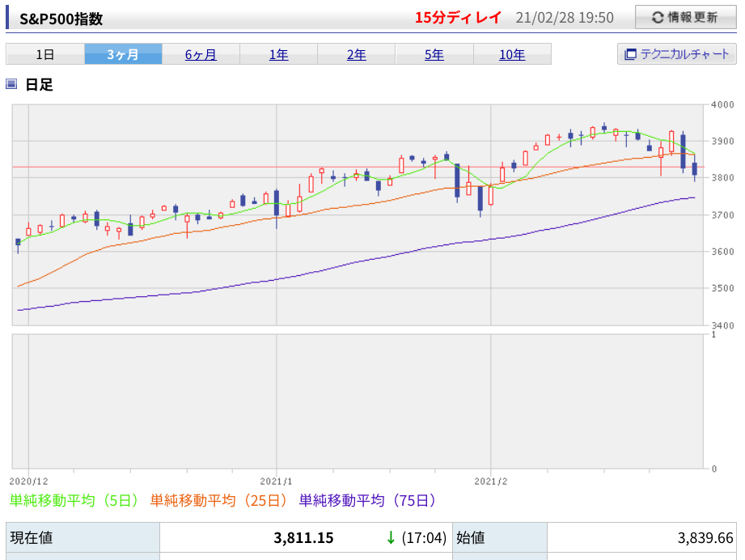
Task: Switch to the 5年 period tab
Action: tap(434, 54)
